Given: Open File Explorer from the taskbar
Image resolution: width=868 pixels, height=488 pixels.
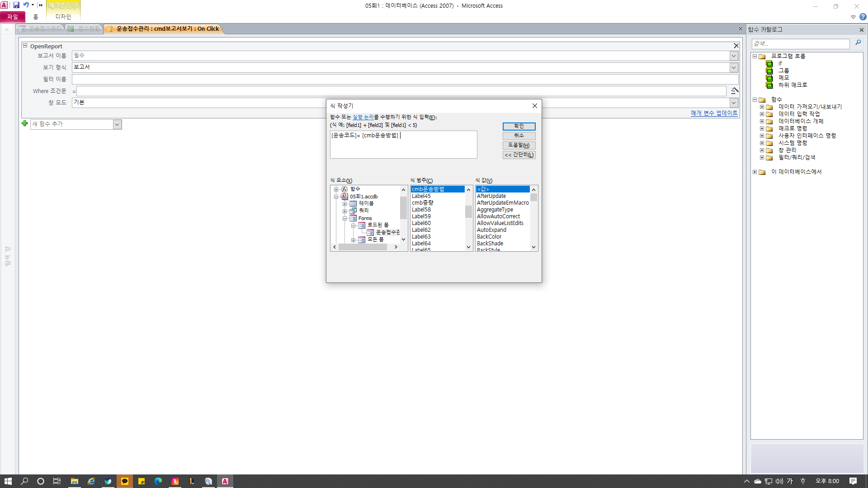Looking at the screenshot, I should pyautogui.click(x=75, y=481).
